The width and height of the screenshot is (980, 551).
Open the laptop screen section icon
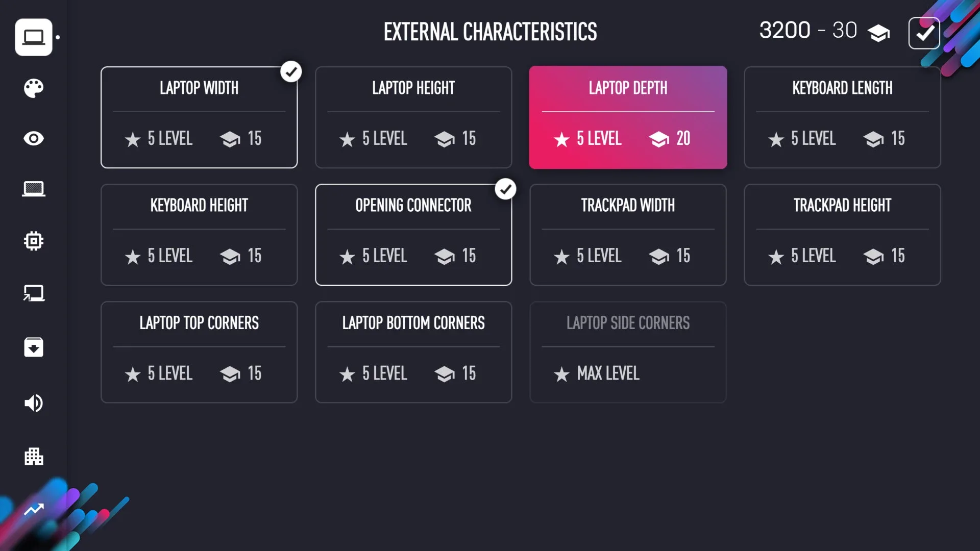click(x=34, y=189)
